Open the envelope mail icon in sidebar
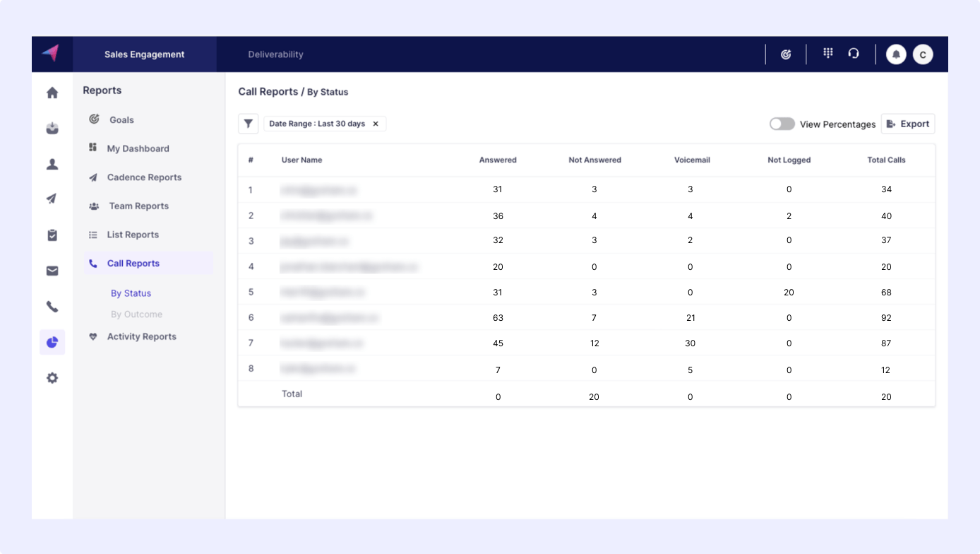This screenshot has width=980, height=554. point(52,271)
